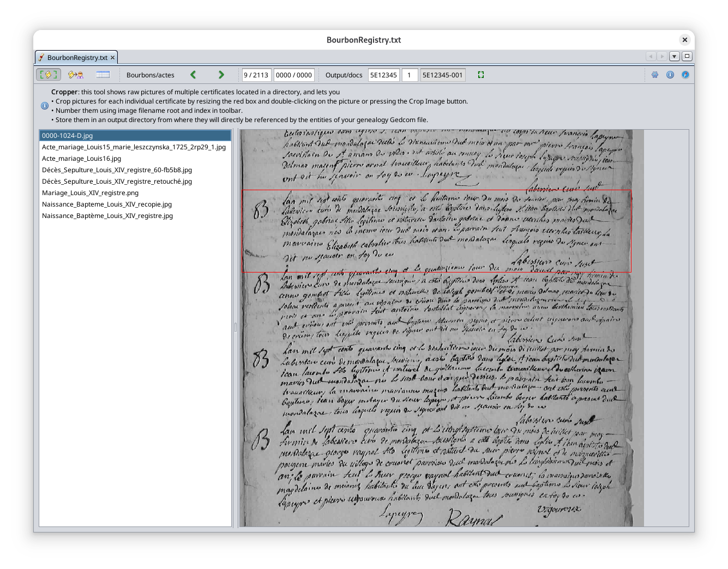Select Acte_mariage_Louis15_marie_leszczynska_1725_2rp29_1.jpg

135,147
